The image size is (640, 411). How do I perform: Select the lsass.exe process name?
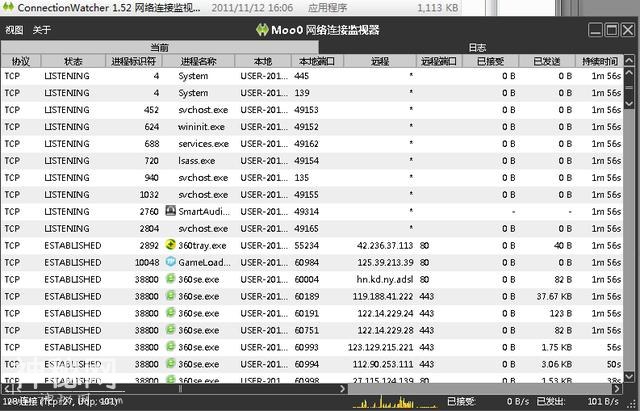coord(196,161)
